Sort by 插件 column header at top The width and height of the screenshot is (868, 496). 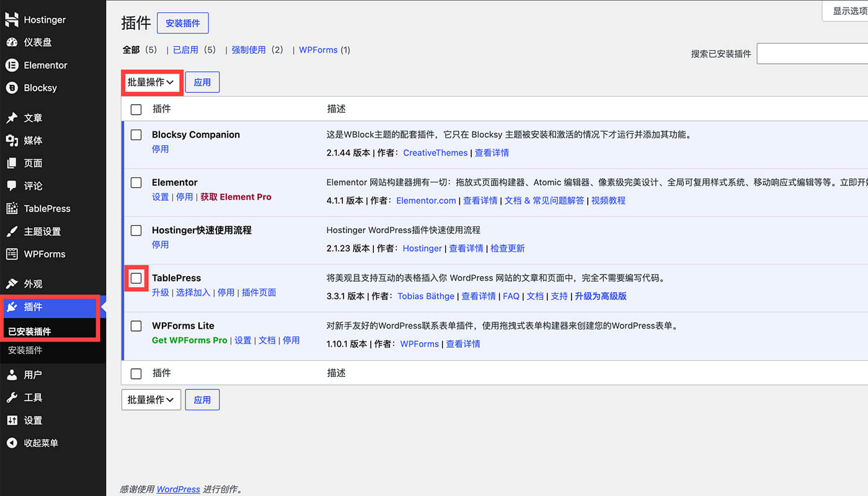point(162,109)
